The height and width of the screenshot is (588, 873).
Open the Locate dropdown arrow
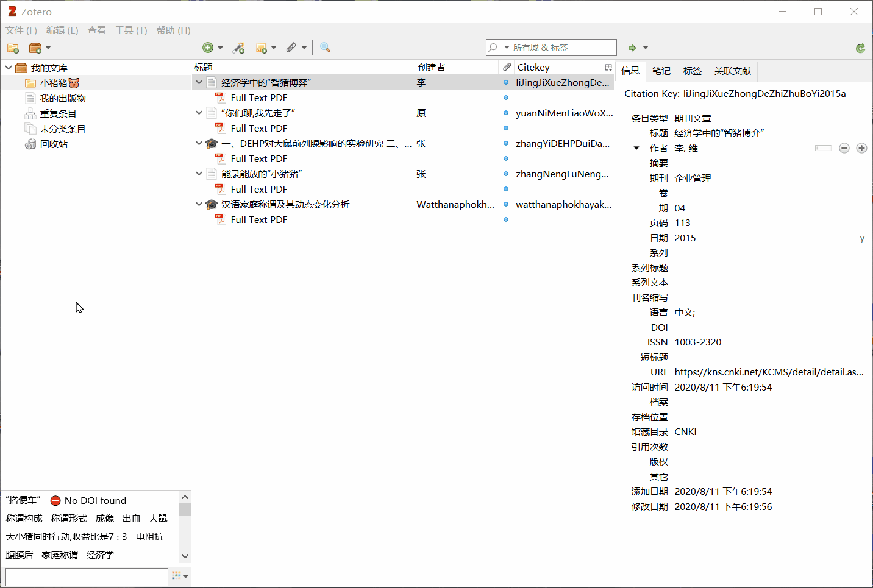pyautogui.click(x=646, y=48)
